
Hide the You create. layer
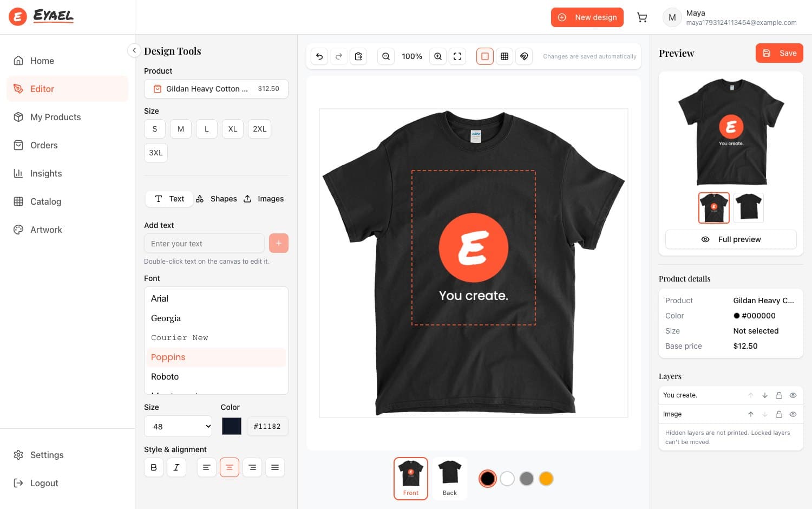coord(793,395)
